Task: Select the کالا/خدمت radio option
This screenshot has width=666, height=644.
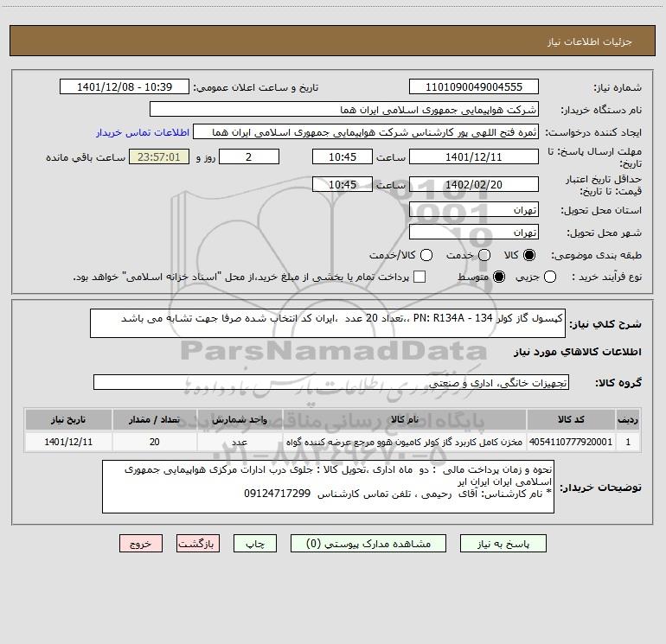Action: coord(426,255)
